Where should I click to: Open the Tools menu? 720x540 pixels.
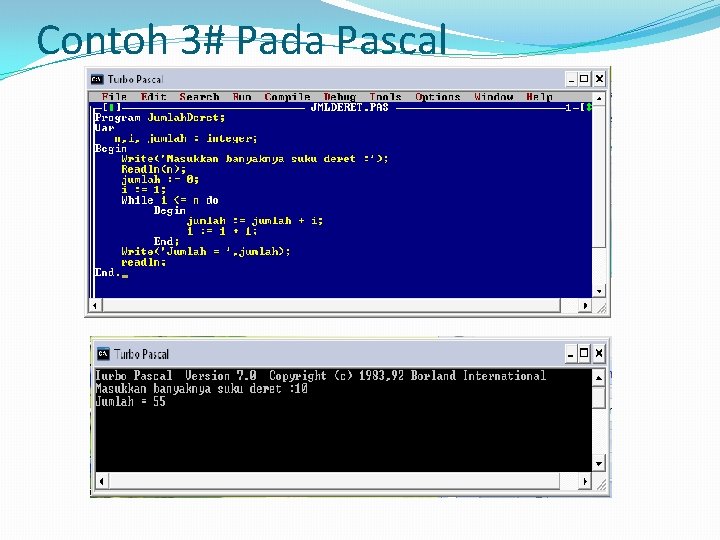[x=385, y=97]
